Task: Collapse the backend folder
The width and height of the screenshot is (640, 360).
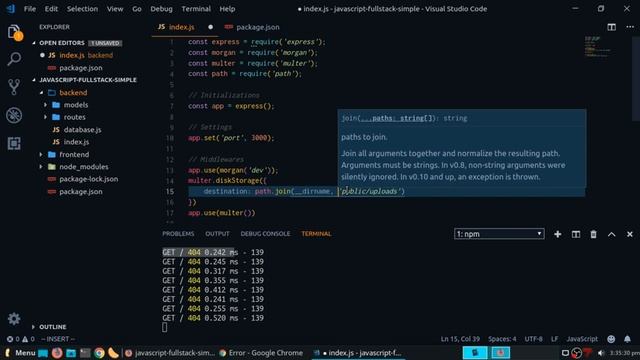Action: 73,93
